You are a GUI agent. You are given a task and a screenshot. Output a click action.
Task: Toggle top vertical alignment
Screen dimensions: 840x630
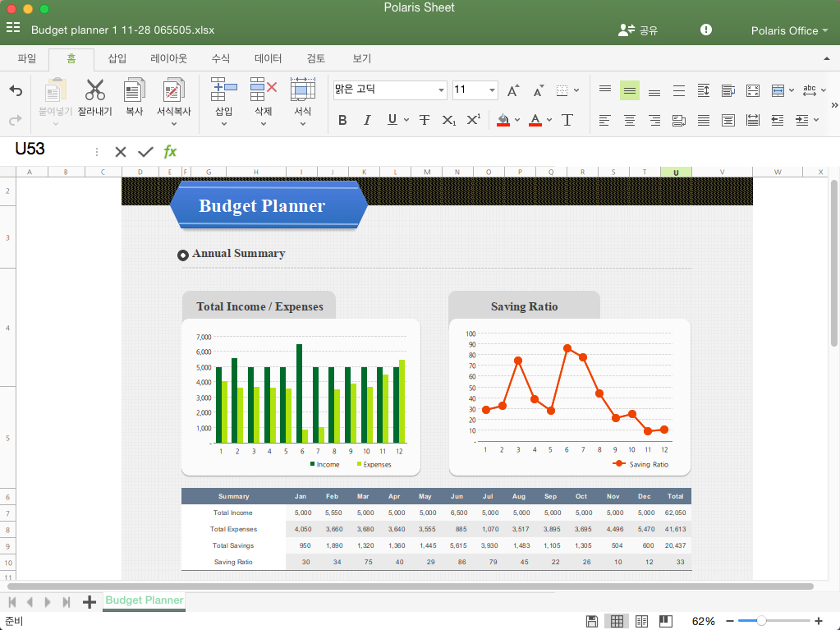click(x=605, y=89)
